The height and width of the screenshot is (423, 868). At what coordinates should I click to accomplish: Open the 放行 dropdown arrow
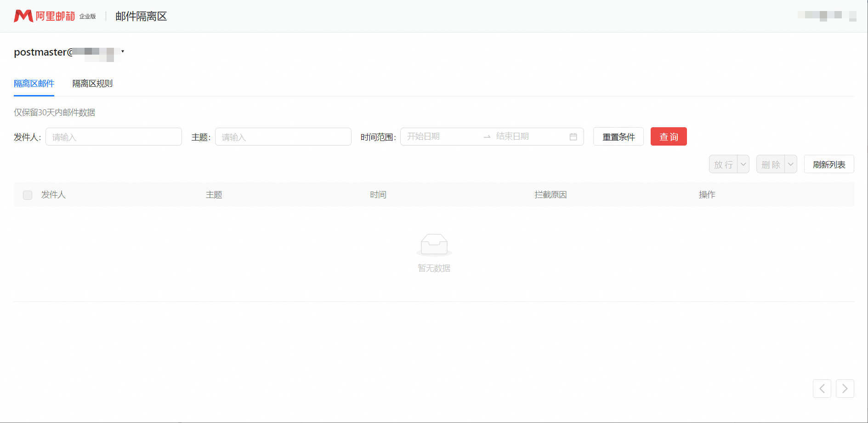click(x=743, y=164)
